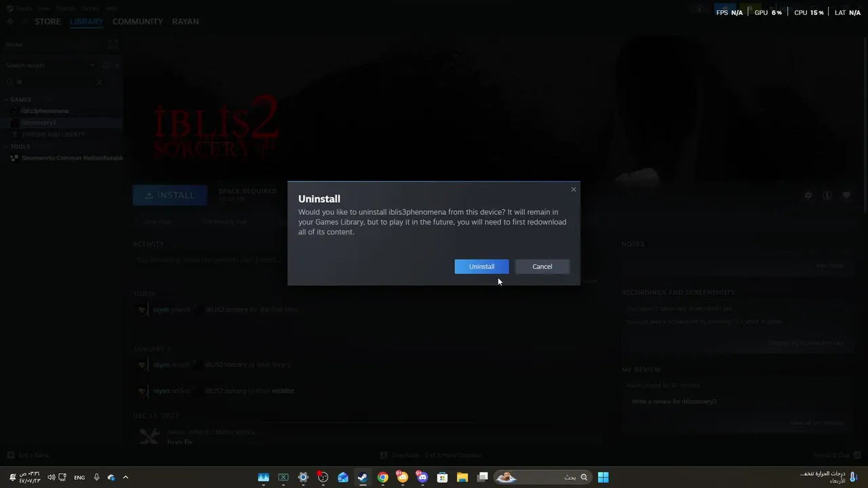This screenshot has height=488, width=868.
Task: Open the Task View taskbar icon
Action: [x=483, y=477]
